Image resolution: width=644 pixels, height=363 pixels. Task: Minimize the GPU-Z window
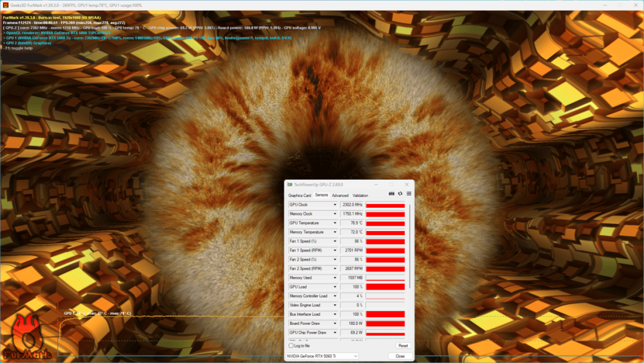(376, 184)
